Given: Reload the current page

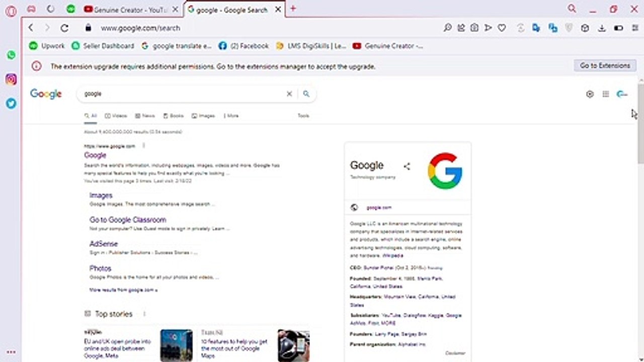Looking at the screenshot, I should tap(64, 28).
